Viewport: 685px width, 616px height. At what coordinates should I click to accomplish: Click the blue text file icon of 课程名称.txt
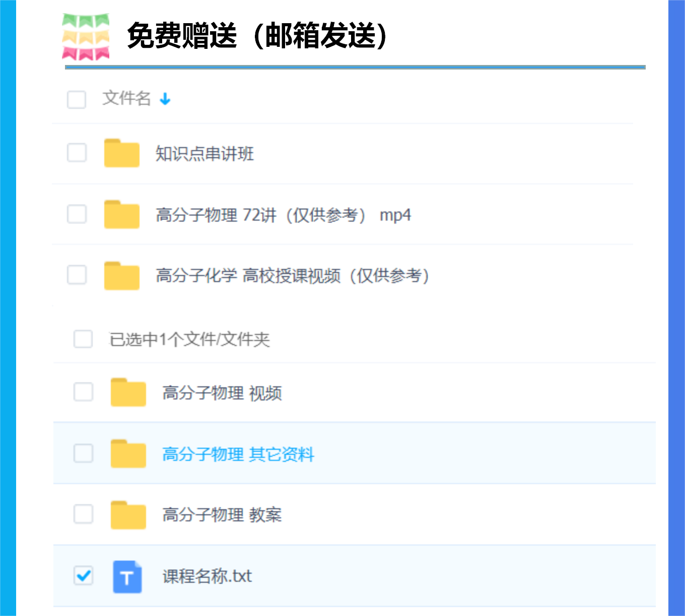pyautogui.click(x=127, y=577)
